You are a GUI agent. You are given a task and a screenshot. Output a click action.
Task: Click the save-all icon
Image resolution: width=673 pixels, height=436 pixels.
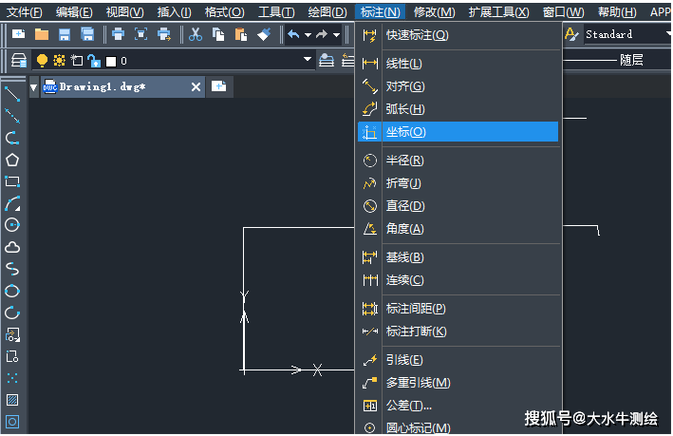pos(87,34)
